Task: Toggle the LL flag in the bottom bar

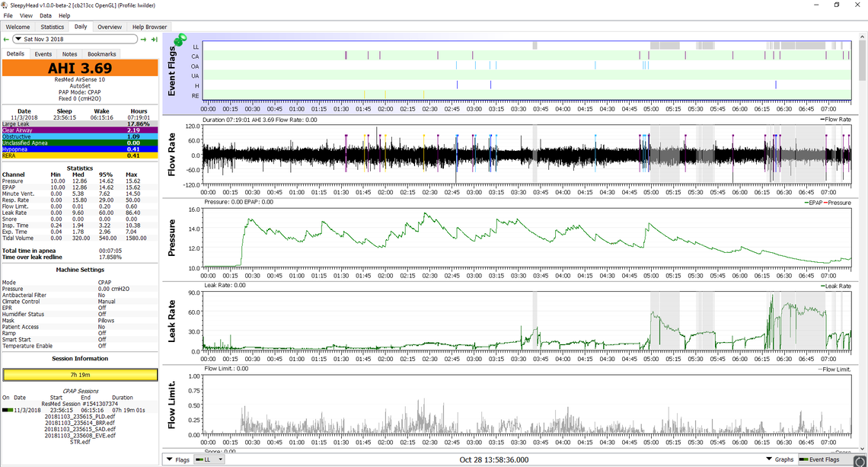Action: [x=204, y=459]
